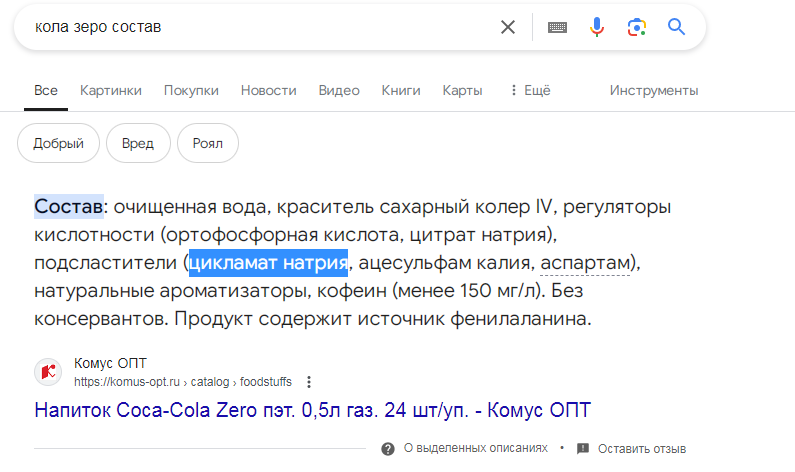The image size is (795, 472).
Task: Expand the Ещё more options menu
Action: [530, 90]
